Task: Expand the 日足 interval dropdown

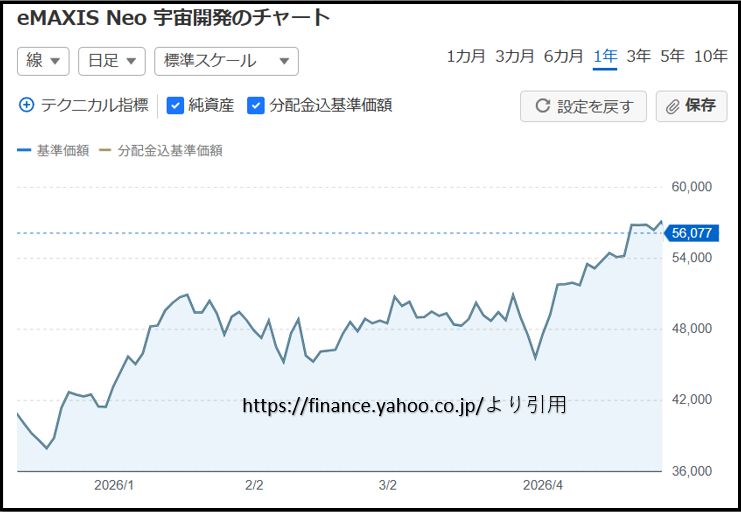Action: tap(112, 61)
